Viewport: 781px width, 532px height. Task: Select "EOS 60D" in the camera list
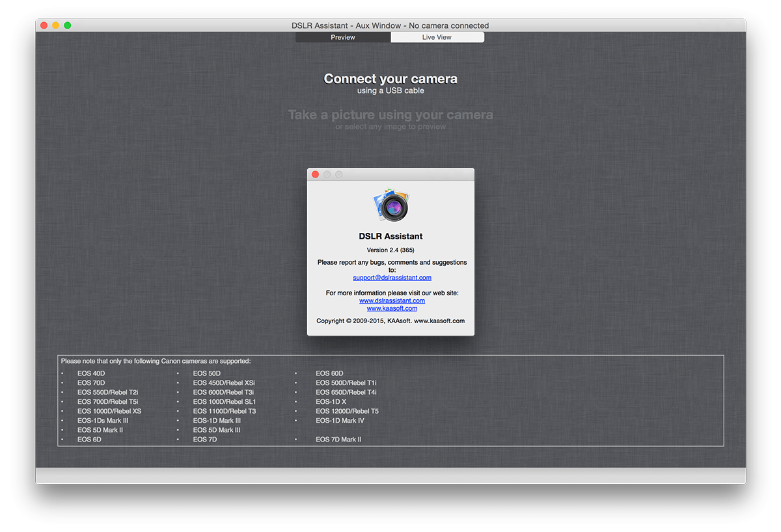(329, 373)
